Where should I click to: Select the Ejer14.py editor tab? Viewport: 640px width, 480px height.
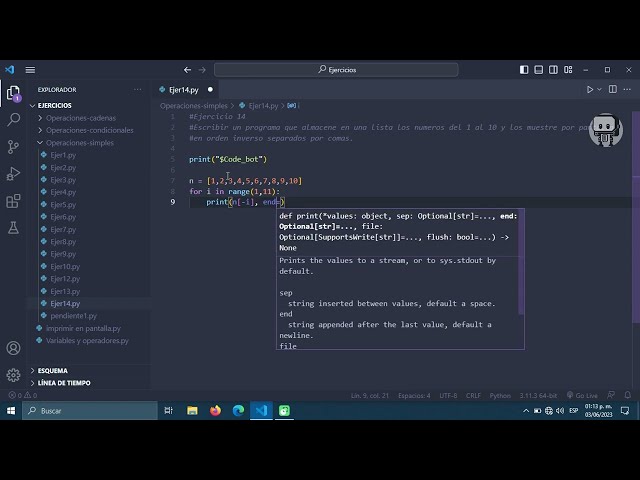[x=184, y=90]
